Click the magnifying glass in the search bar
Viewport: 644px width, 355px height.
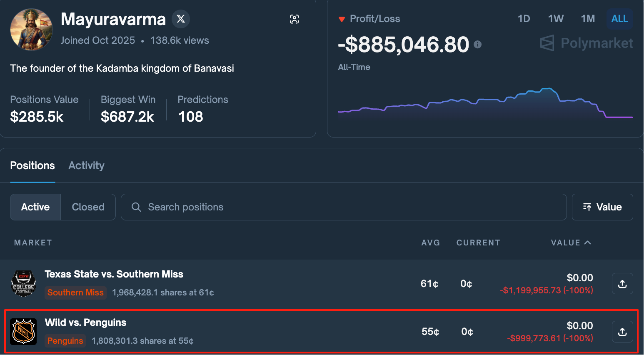[136, 207]
